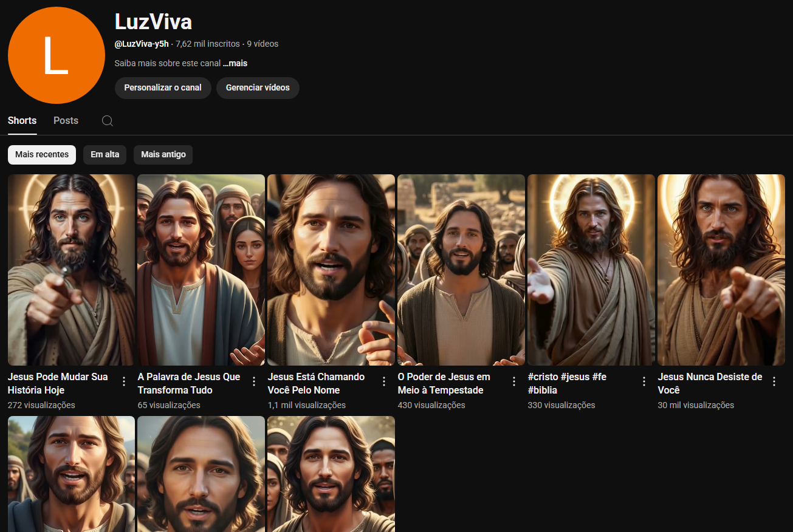Select the "Mais recentes" sort chip

42,155
